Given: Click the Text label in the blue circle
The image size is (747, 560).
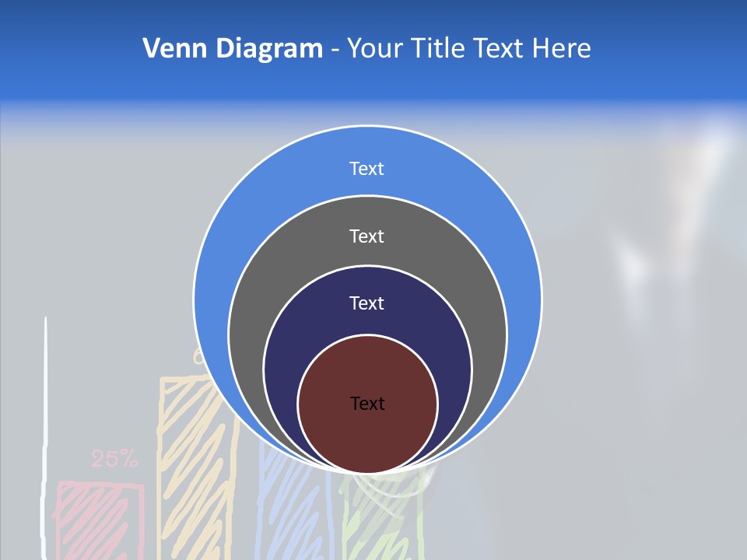Looking at the screenshot, I should (366, 168).
